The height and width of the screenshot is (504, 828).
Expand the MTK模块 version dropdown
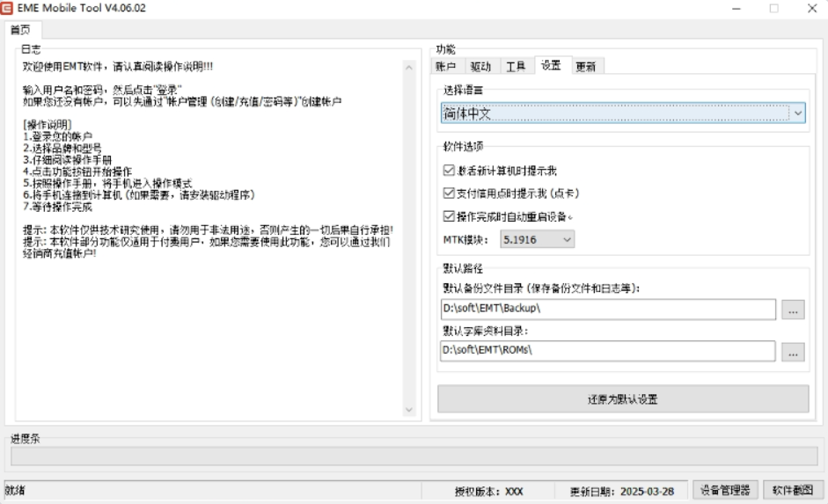[x=538, y=239]
